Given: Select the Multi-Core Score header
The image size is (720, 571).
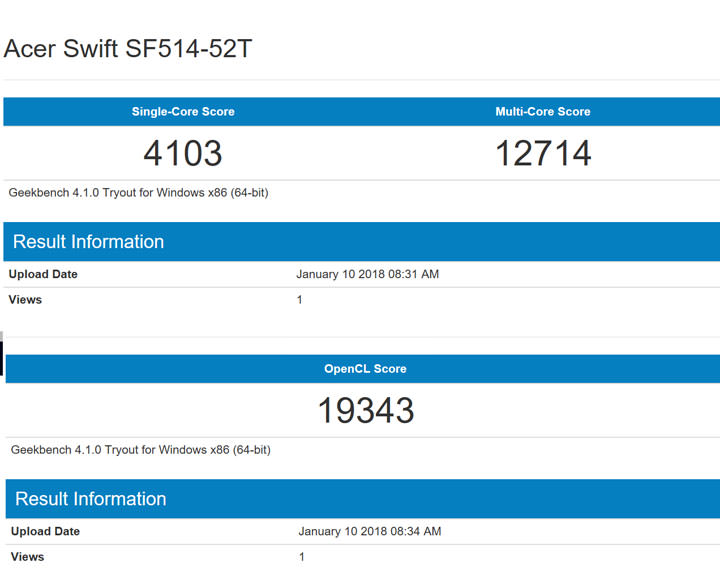Looking at the screenshot, I should click(543, 112).
